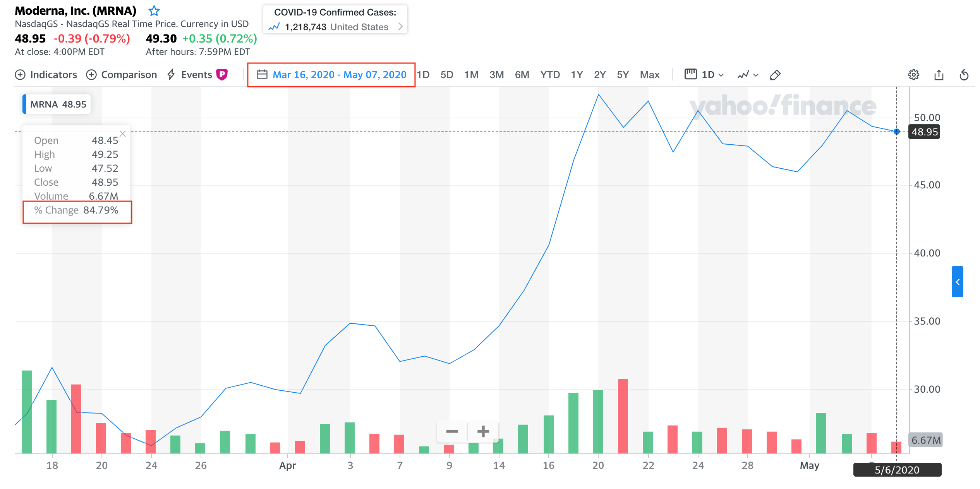The image size is (980, 489).
Task: Select the 6M range tab
Action: (522, 75)
